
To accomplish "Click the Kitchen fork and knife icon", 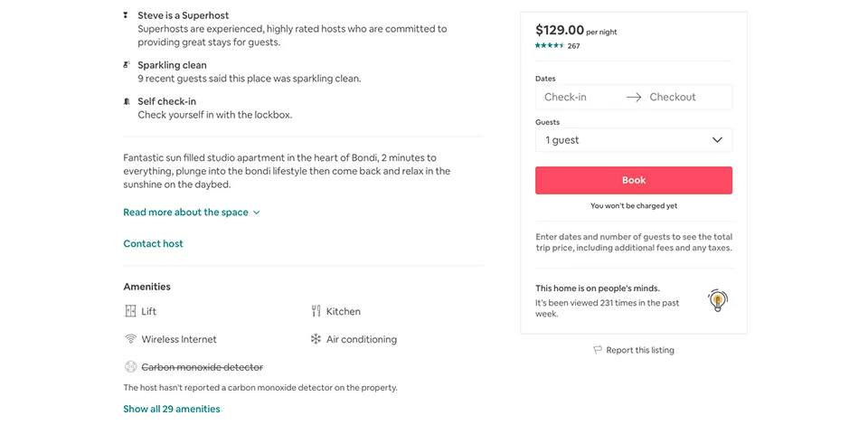I will (x=316, y=311).
